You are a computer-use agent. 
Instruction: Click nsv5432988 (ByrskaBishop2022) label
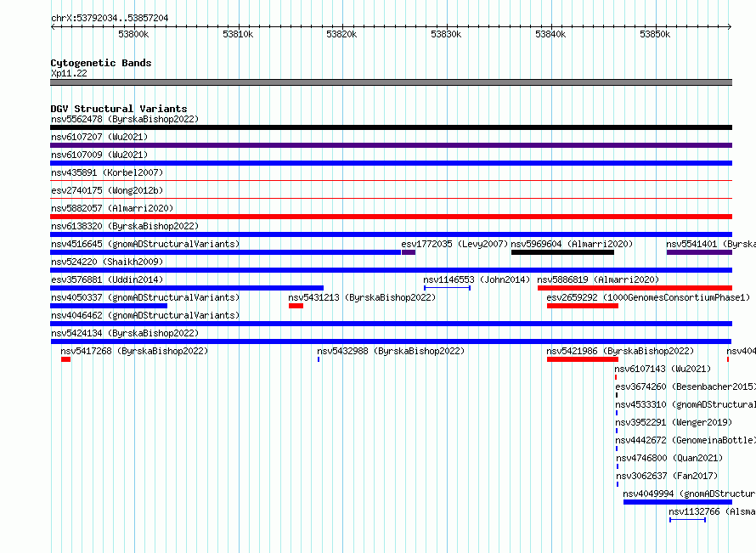tap(391, 351)
